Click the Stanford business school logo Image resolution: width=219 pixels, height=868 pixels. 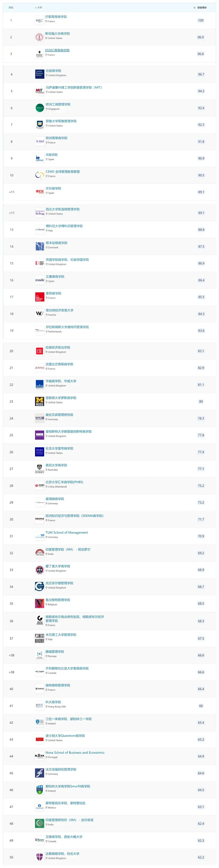click(x=40, y=37)
